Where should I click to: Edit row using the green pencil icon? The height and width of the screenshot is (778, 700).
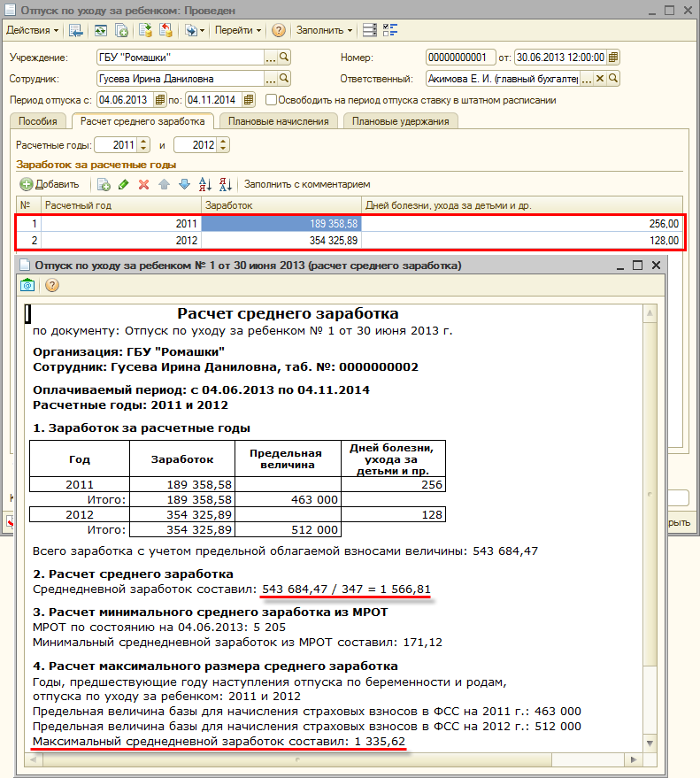(x=123, y=185)
